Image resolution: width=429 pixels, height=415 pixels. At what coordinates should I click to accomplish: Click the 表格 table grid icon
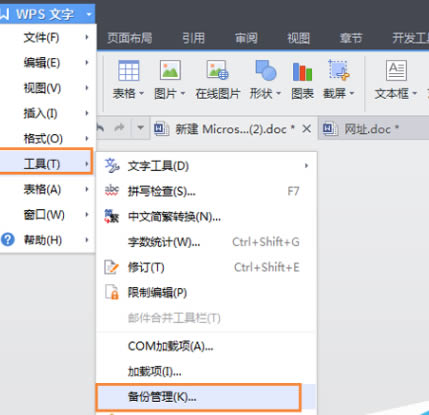click(x=128, y=70)
